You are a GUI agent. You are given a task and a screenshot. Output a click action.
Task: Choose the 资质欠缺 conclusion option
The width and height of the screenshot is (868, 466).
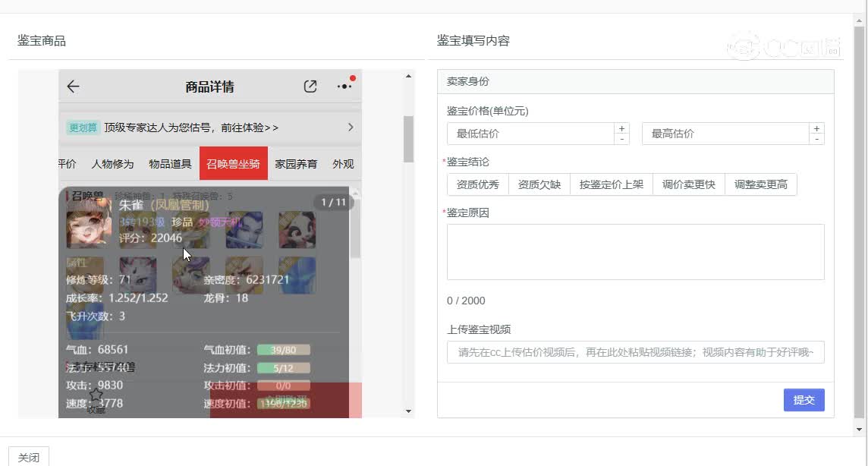click(539, 184)
